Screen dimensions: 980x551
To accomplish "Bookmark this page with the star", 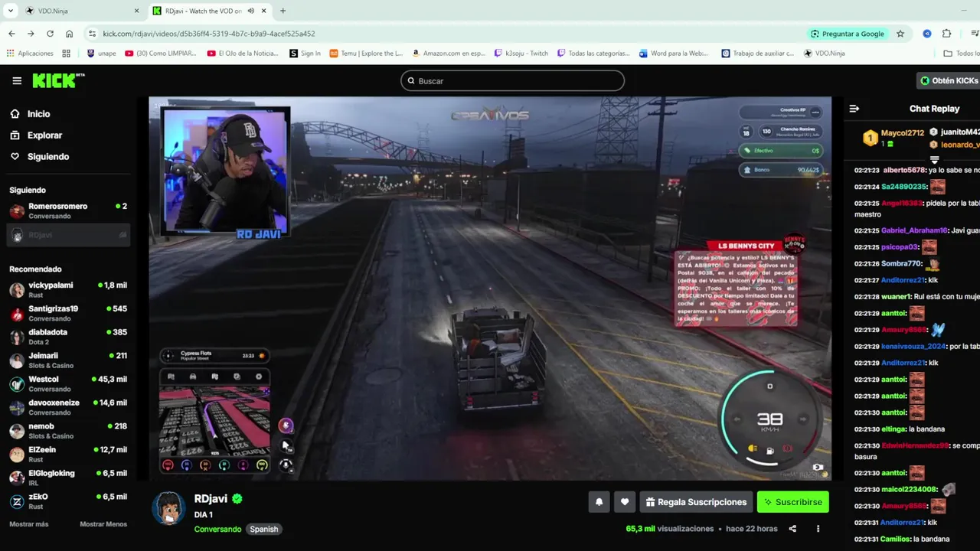I will 900,34.
